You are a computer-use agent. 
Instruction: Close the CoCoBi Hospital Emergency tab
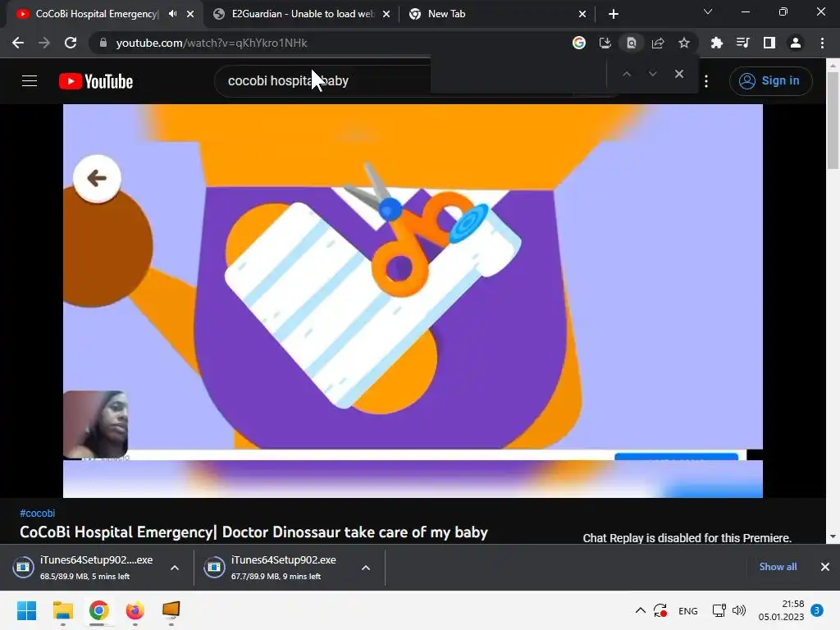[190, 14]
